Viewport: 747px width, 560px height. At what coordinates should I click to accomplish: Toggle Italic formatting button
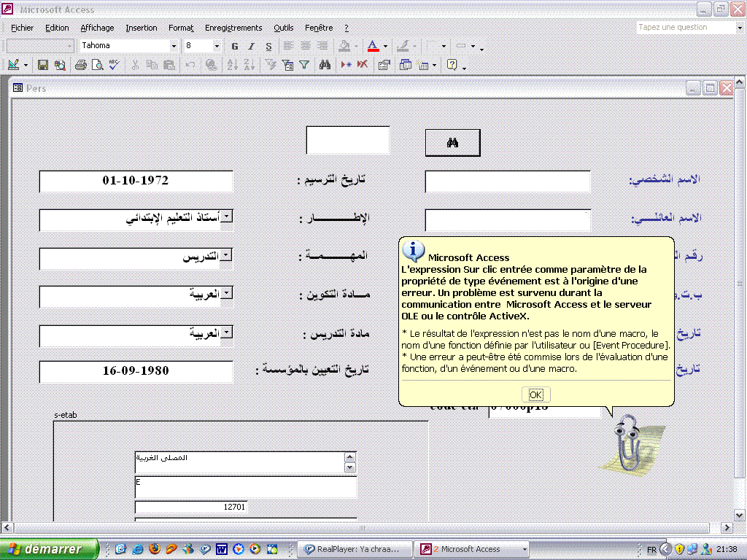click(x=251, y=46)
